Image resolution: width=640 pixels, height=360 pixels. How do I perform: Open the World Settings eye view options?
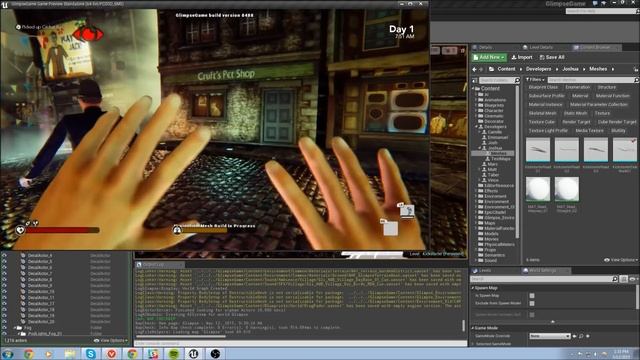pyautogui.click(x=633, y=279)
